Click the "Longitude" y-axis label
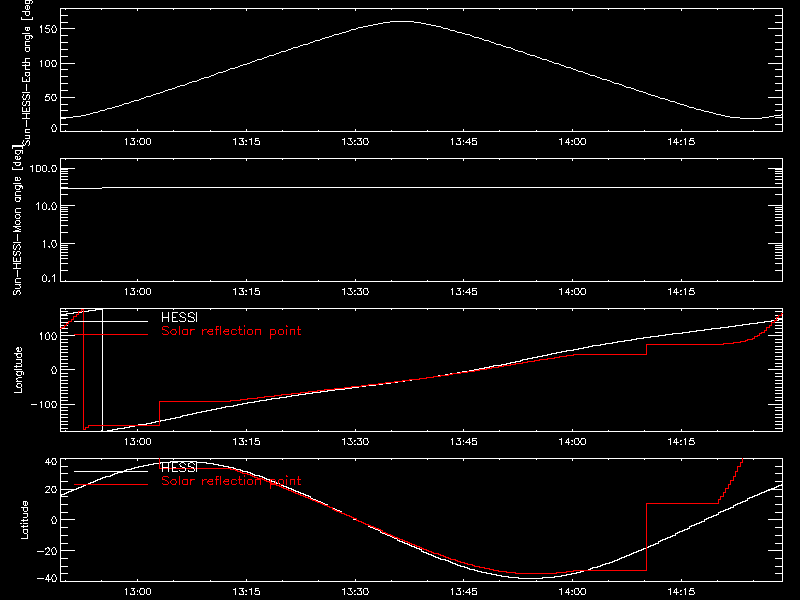 coord(18,370)
